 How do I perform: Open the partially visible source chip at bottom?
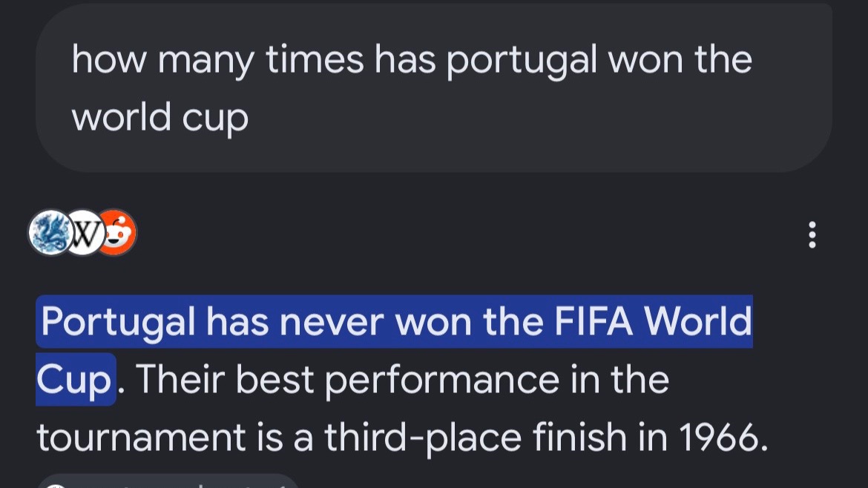169,481
